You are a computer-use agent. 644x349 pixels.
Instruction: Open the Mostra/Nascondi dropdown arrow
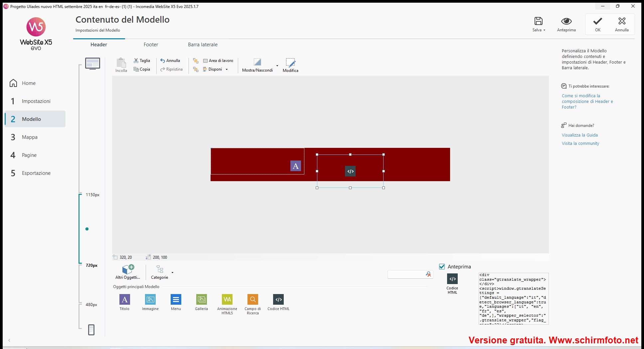tap(277, 66)
